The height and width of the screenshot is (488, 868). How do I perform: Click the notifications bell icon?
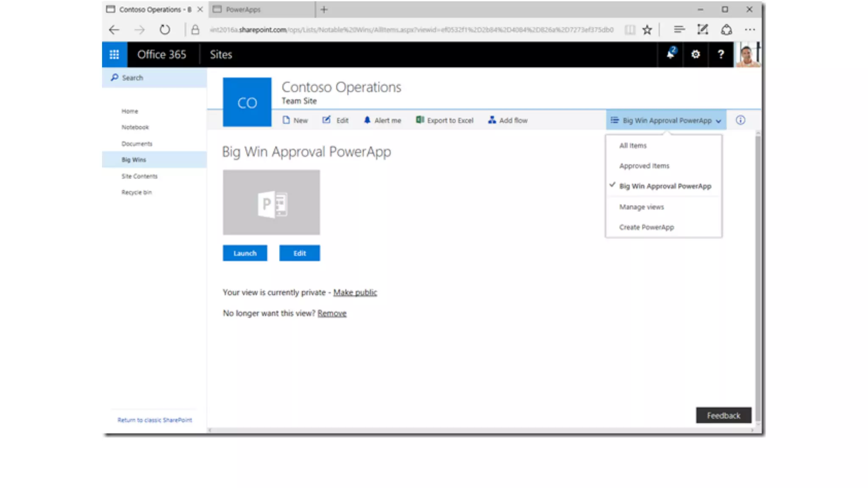(x=670, y=54)
